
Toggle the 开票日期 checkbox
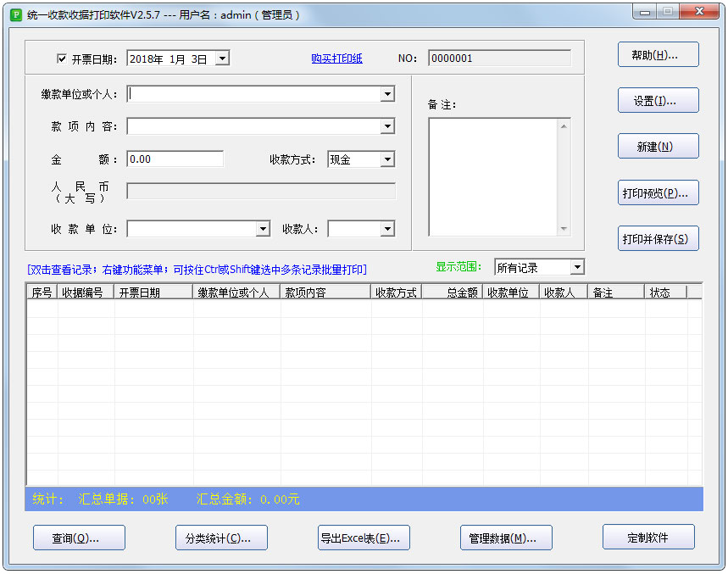pos(62,59)
